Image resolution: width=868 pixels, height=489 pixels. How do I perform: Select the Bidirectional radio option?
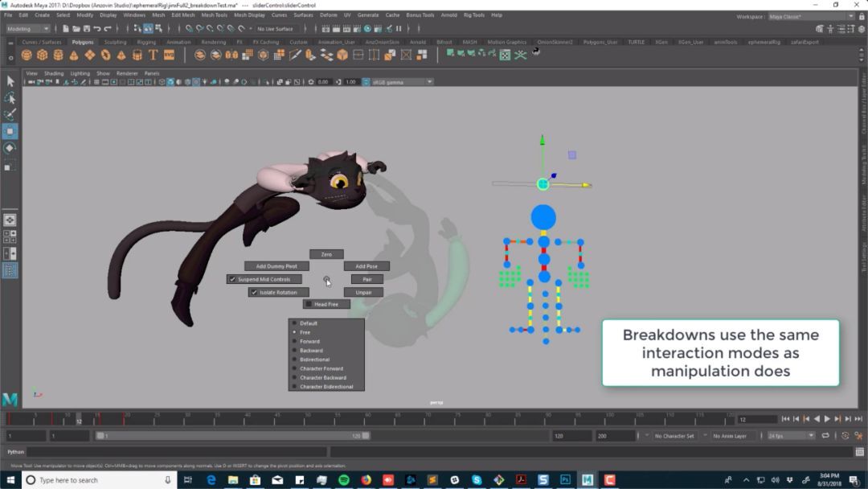pyautogui.click(x=294, y=360)
